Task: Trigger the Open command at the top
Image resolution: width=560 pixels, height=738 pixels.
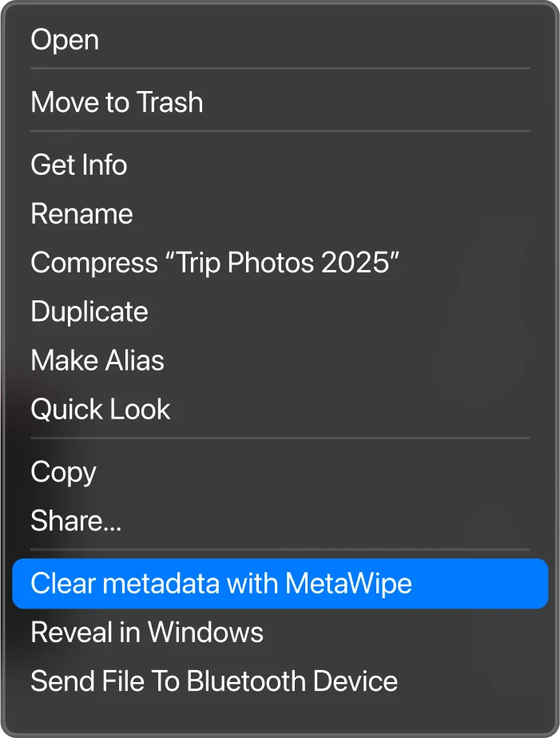Action: point(64,39)
